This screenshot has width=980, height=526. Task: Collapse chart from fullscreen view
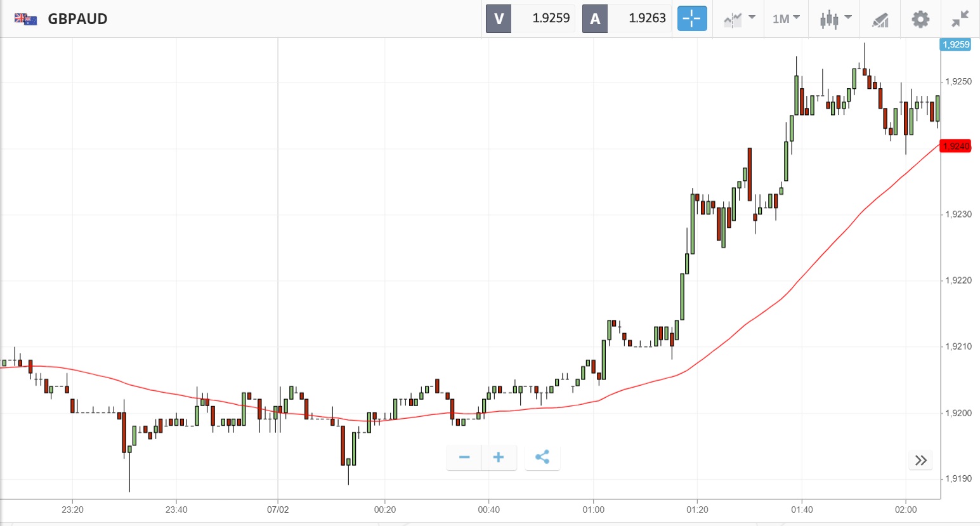click(960, 19)
